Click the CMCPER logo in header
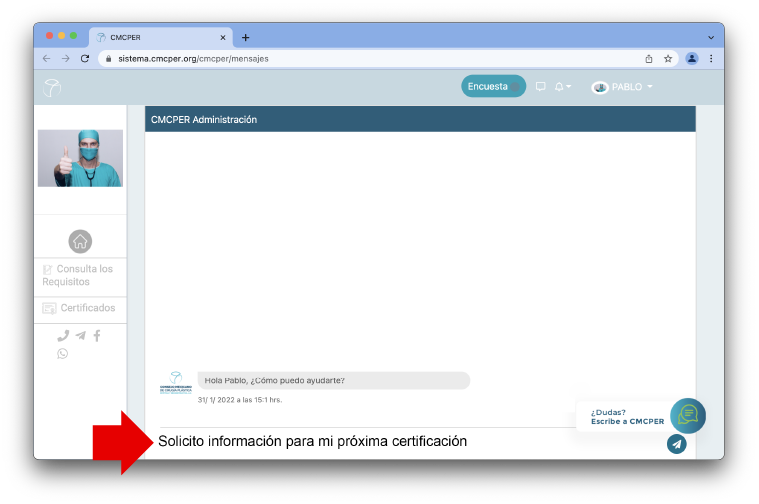 (x=52, y=88)
